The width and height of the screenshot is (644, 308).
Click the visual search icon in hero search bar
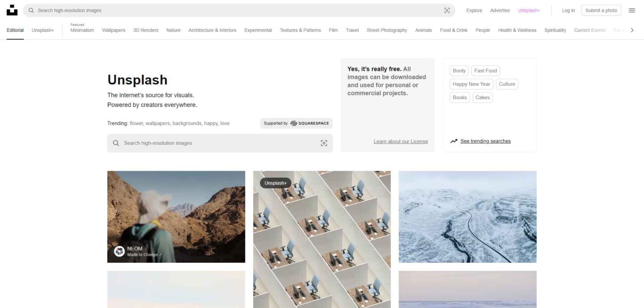tap(324, 143)
